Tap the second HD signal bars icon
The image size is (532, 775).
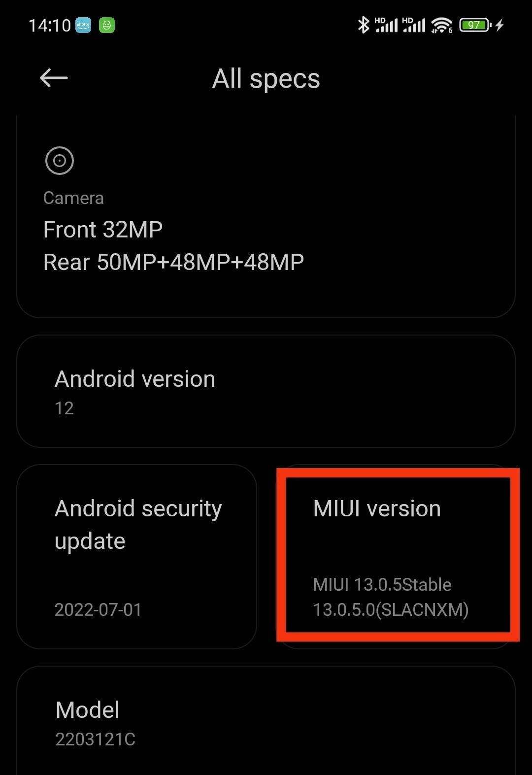tap(414, 25)
